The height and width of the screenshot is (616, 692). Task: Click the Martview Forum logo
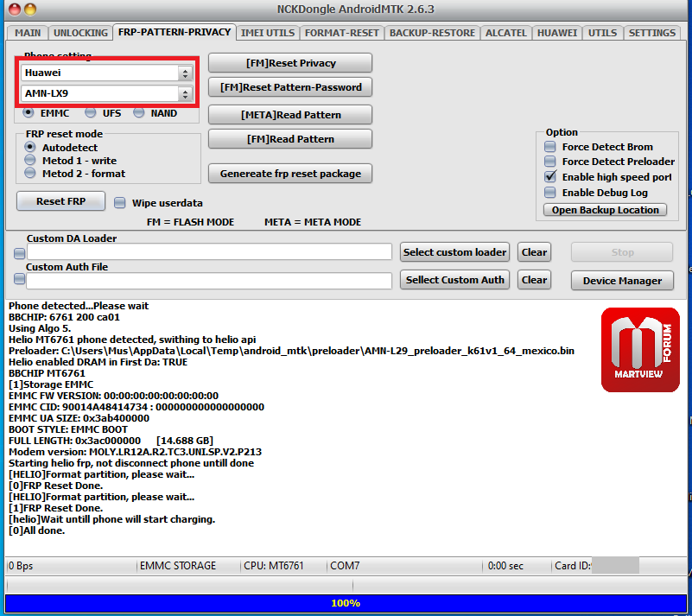(x=640, y=350)
